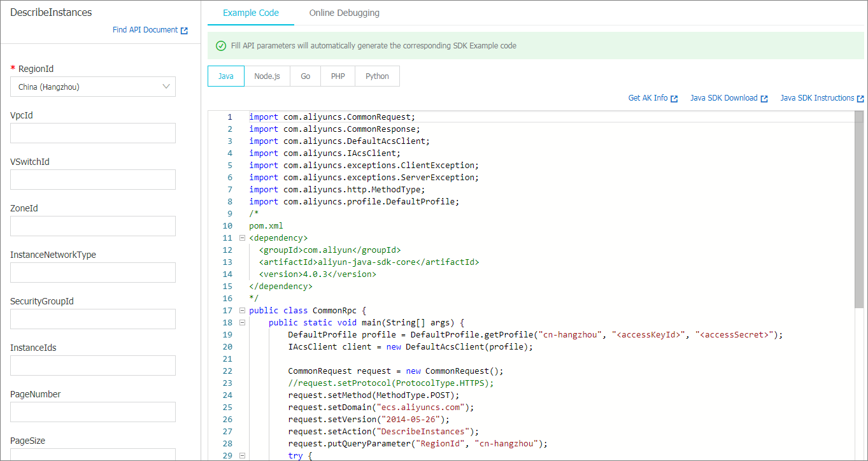Viewport: 868px width, 461px height.
Task: Click the 'import com.aliyuncs.DefaultAcsClient;' line
Action: (x=339, y=141)
